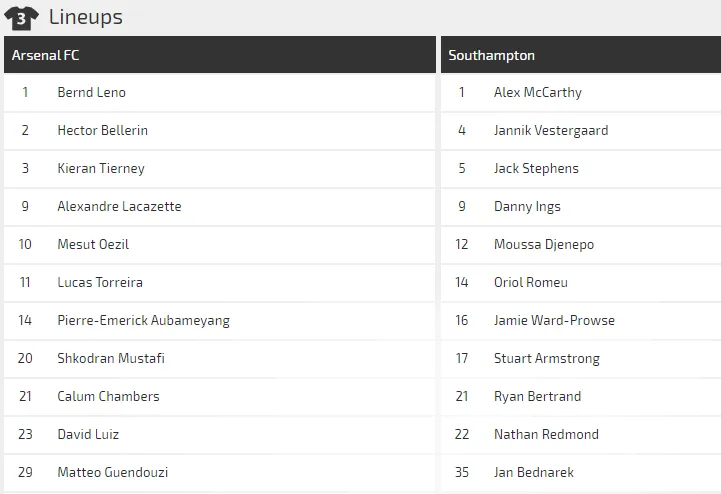Click the jersey icon beside Lineups
The image size is (721, 494).
tap(21, 17)
